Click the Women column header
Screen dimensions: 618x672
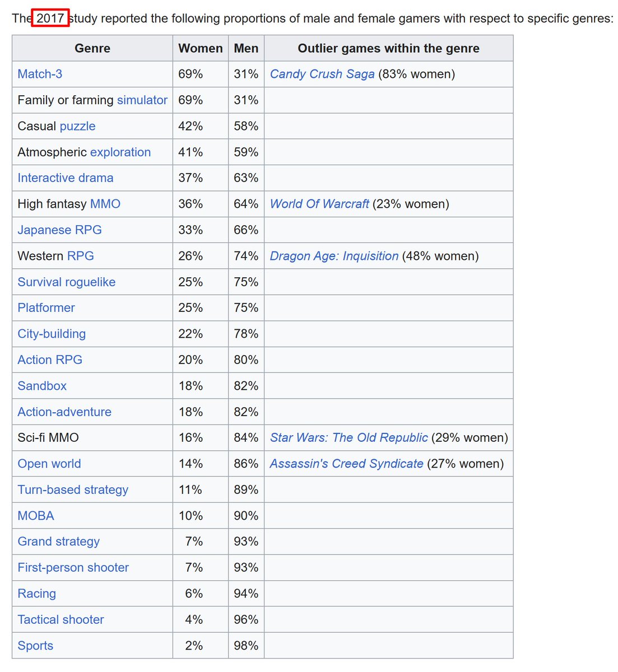201,48
